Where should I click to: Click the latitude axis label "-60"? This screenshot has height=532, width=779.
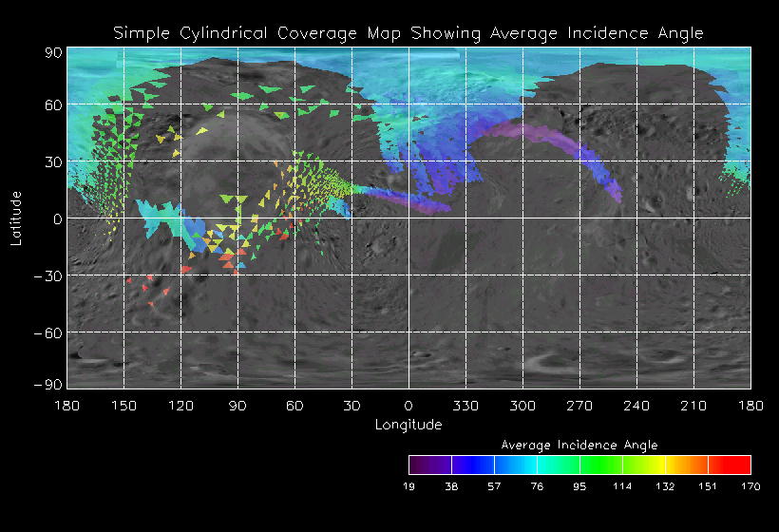pos(48,332)
